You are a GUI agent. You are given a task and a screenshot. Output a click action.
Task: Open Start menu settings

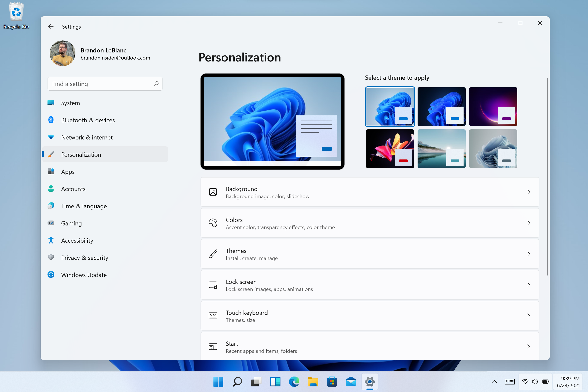coord(369,346)
